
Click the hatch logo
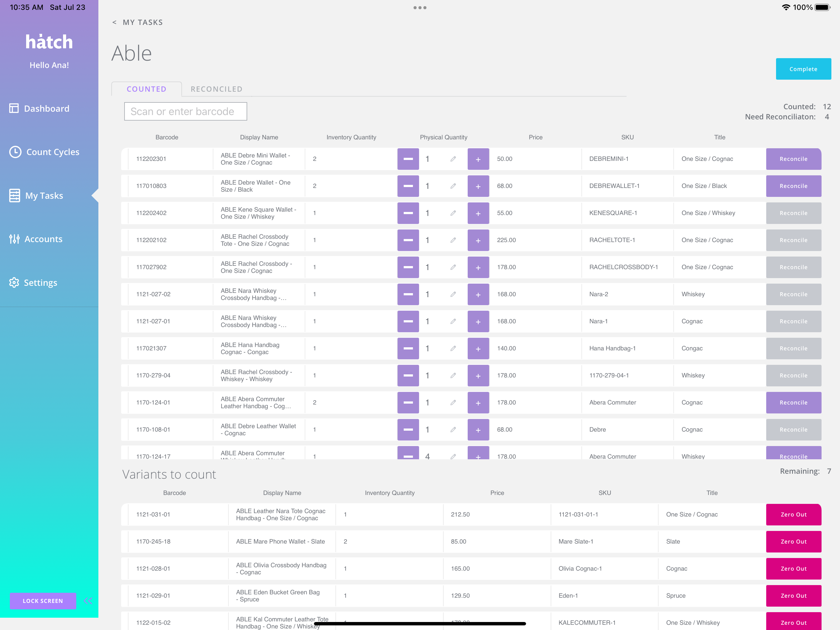click(x=49, y=42)
